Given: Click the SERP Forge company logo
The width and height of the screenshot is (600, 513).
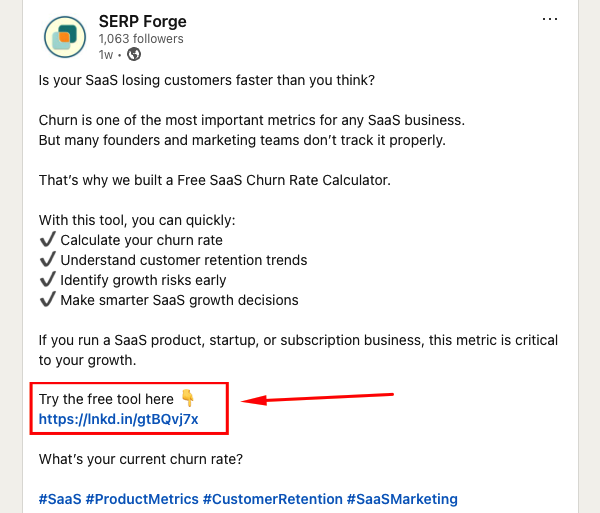Looking at the screenshot, I should click(x=66, y=37).
